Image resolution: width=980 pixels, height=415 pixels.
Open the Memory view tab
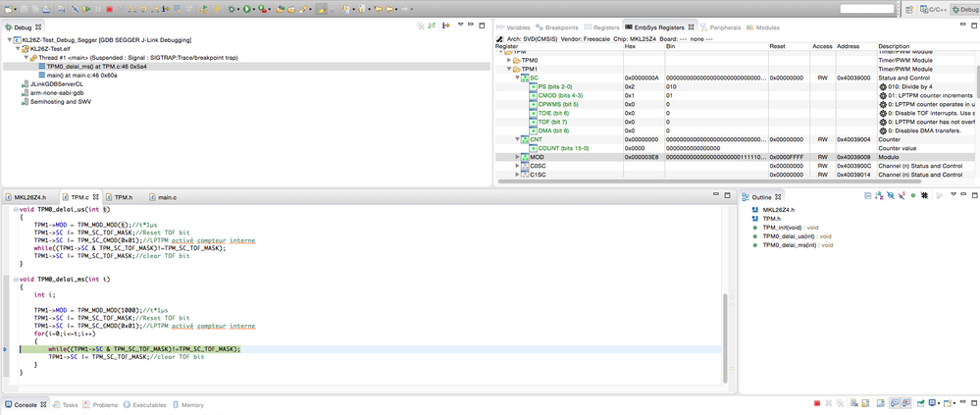pyautogui.click(x=188, y=405)
